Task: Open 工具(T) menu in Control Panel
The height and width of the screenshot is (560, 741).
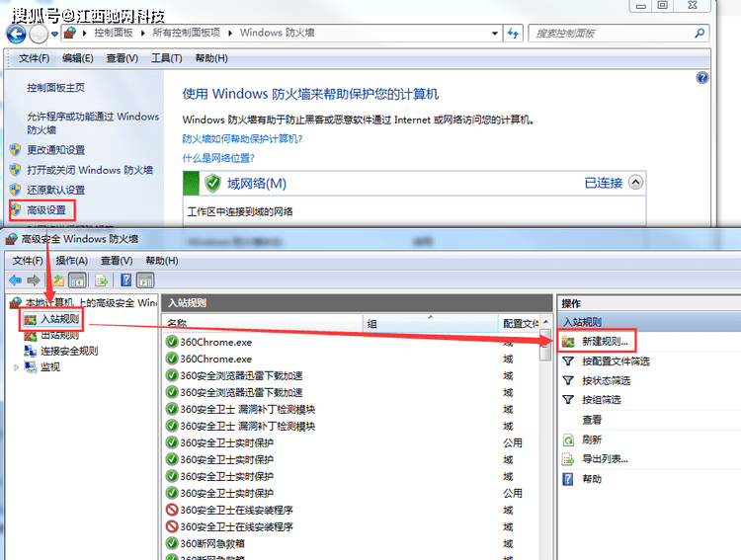Action: (x=166, y=58)
